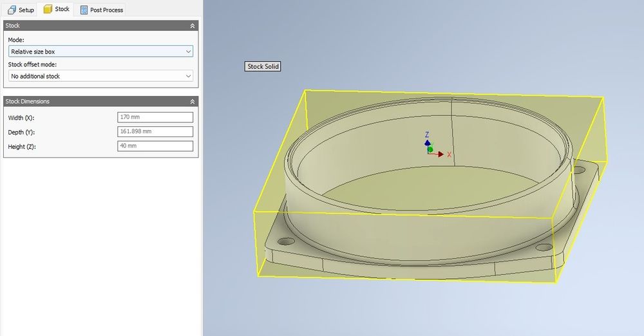Viewport: 644px width, 336px height.
Task: Click the Height (Z): label
Action: tap(22, 147)
